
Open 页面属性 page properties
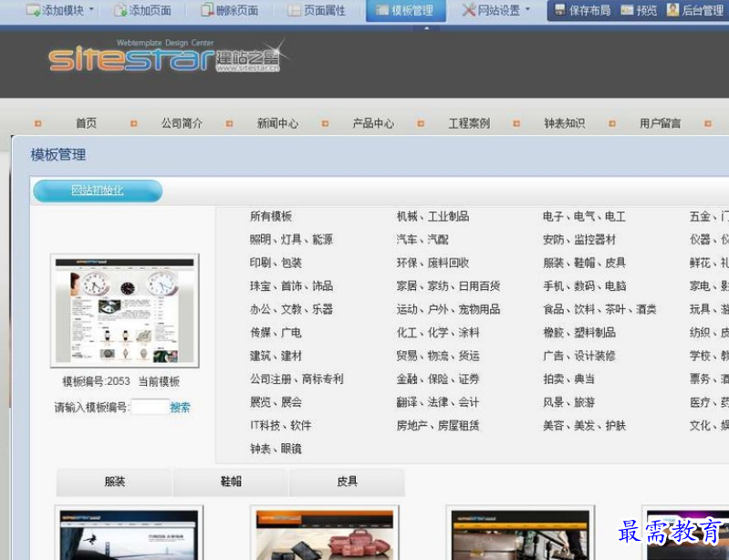(x=317, y=10)
